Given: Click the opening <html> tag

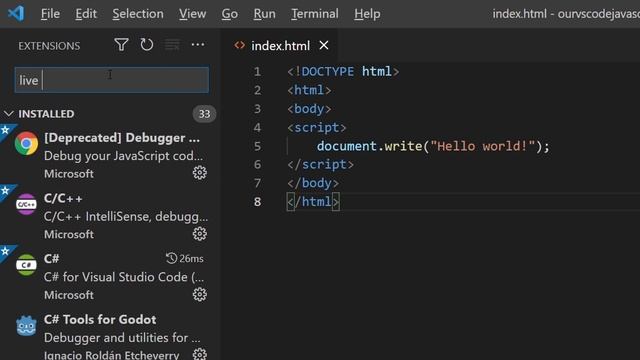Looking at the screenshot, I should click(309, 90).
